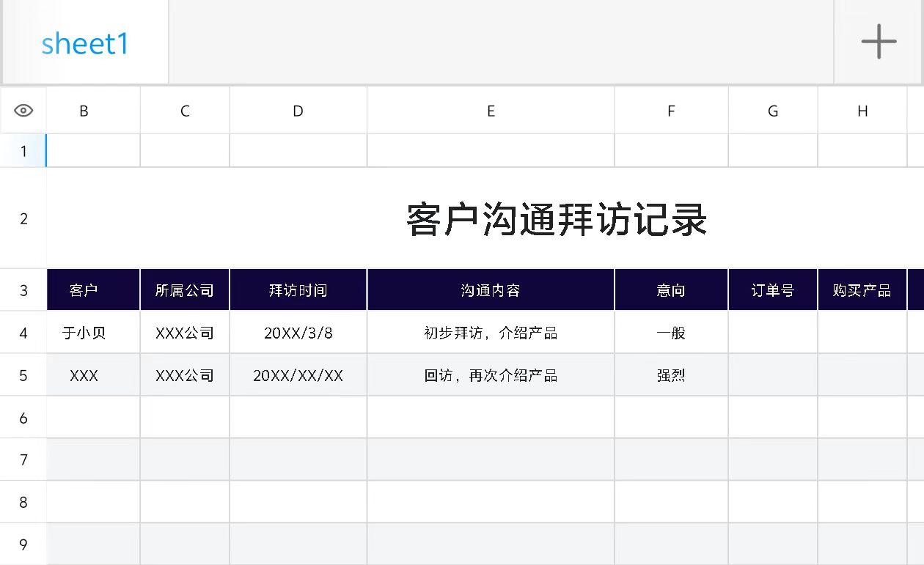Screen dimensions: 924x565
Task: Select column D header
Action: pos(298,111)
